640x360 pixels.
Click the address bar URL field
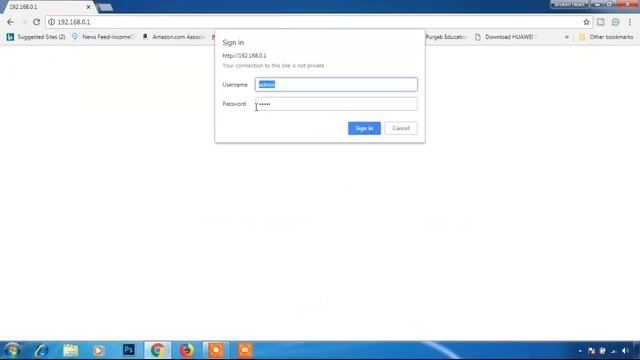click(x=318, y=22)
